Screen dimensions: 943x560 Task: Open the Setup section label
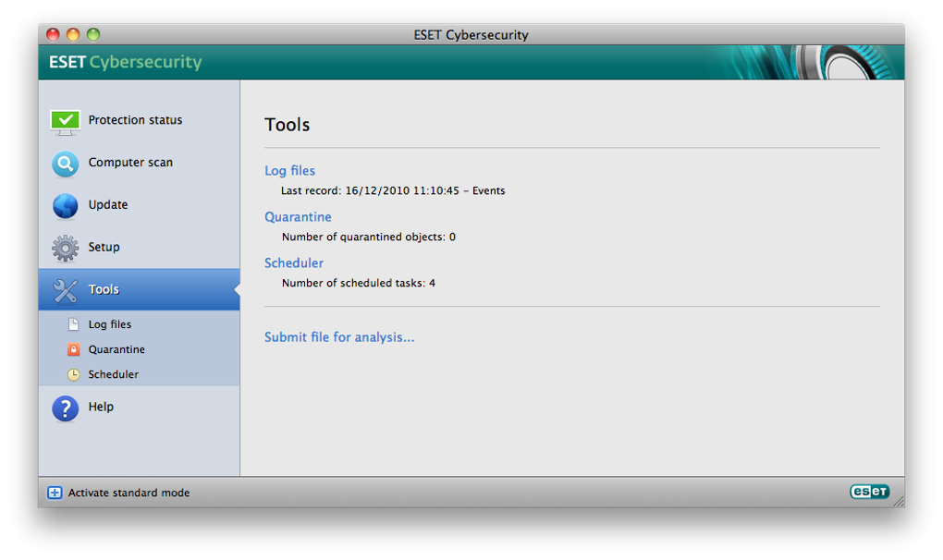pos(104,247)
